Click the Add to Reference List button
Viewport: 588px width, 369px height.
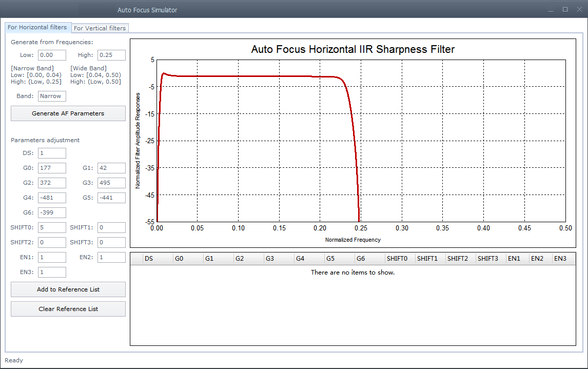click(x=68, y=289)
